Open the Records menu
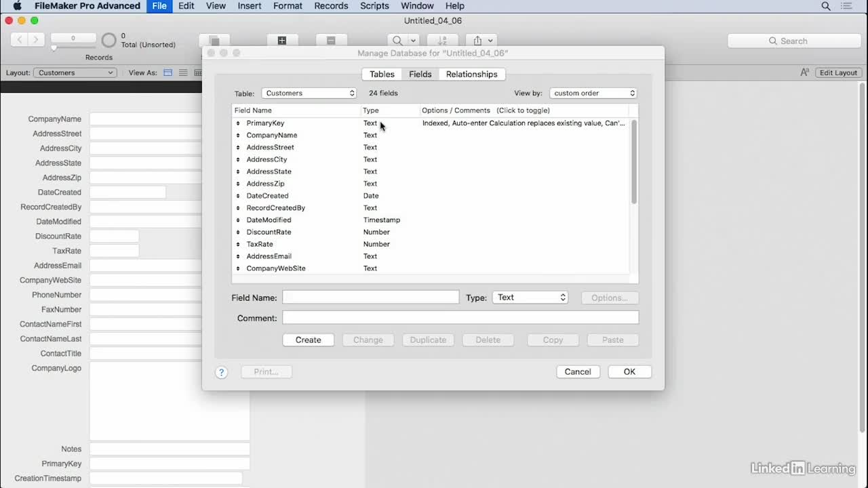The image size is (868, 488). coord(331,6)
